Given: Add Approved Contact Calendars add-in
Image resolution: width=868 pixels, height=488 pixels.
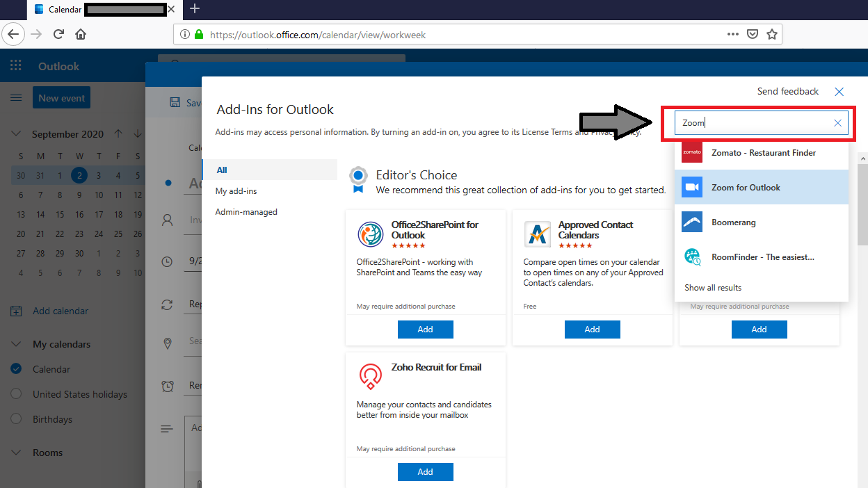Looking at the screenshot, I should click(593, 330).
